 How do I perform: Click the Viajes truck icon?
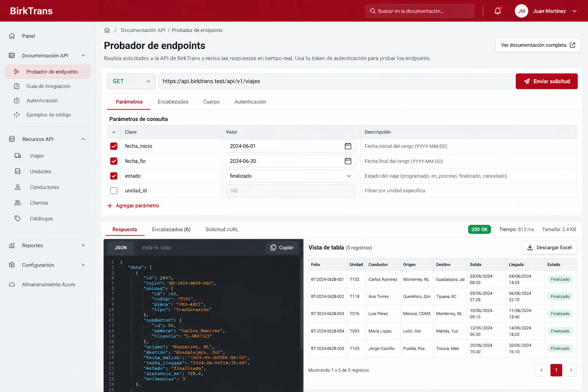(x=18, y=156)
